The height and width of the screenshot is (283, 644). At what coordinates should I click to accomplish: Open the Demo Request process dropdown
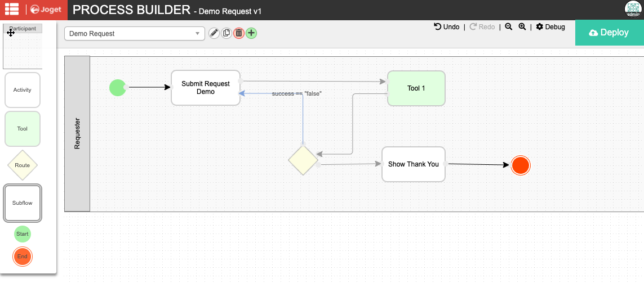[134, 34]
